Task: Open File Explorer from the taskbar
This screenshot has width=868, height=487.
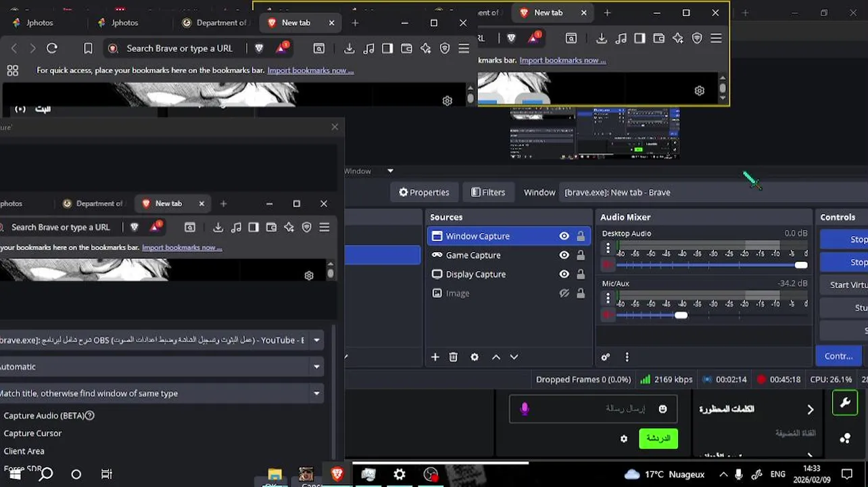Action: (x=274, y=474)
